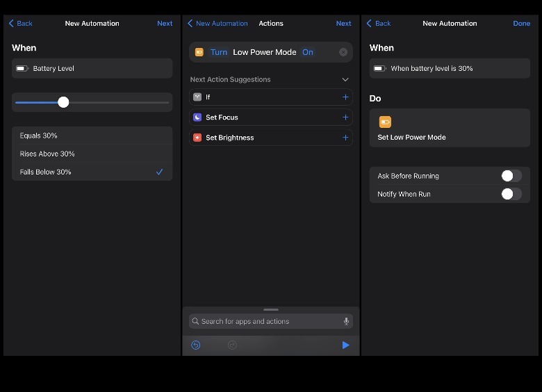Screen dimensions: 542x392
Task: Tap the microphone dictation icon
Action: point(346,322)
